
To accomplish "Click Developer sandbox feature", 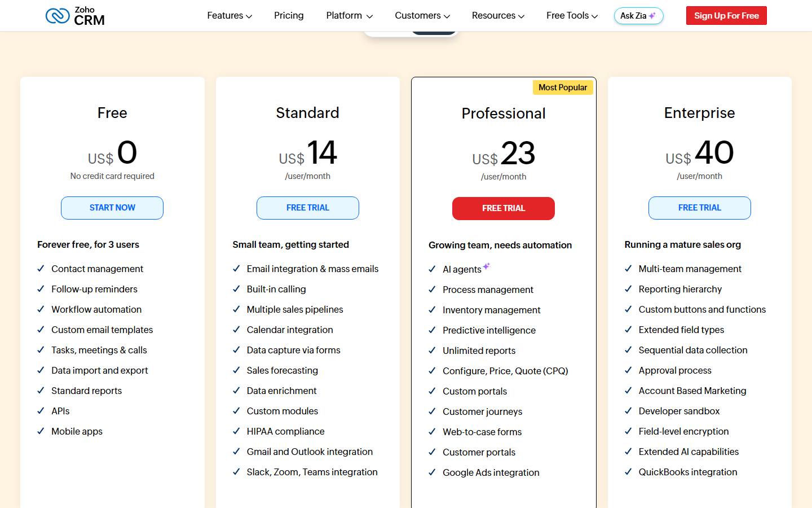I will tap(679, 411).
